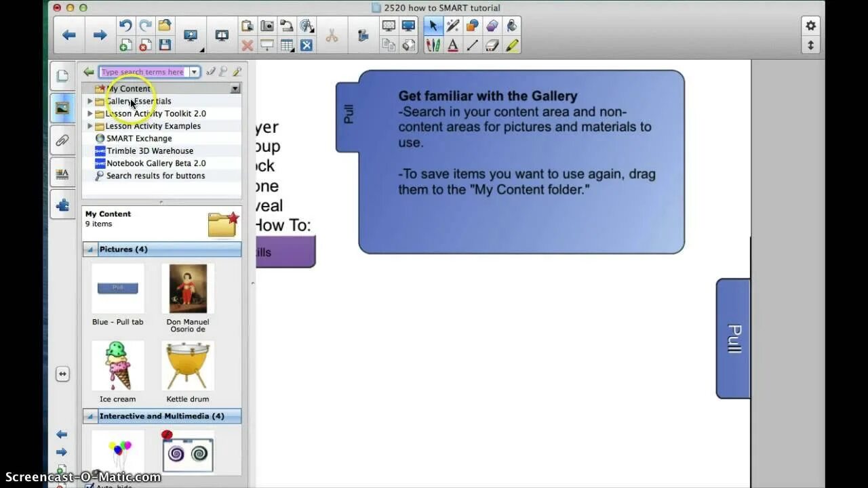Screen dimensions: 868x488
Task: Click the scissors Cut icon
Action: pyautogui.click(x=332, y=35)
